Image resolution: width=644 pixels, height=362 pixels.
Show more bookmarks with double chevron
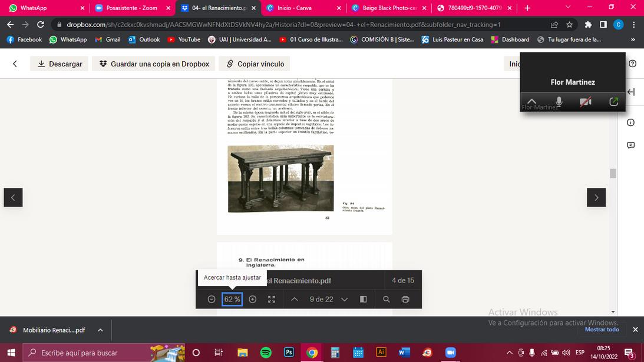point(633,39)
